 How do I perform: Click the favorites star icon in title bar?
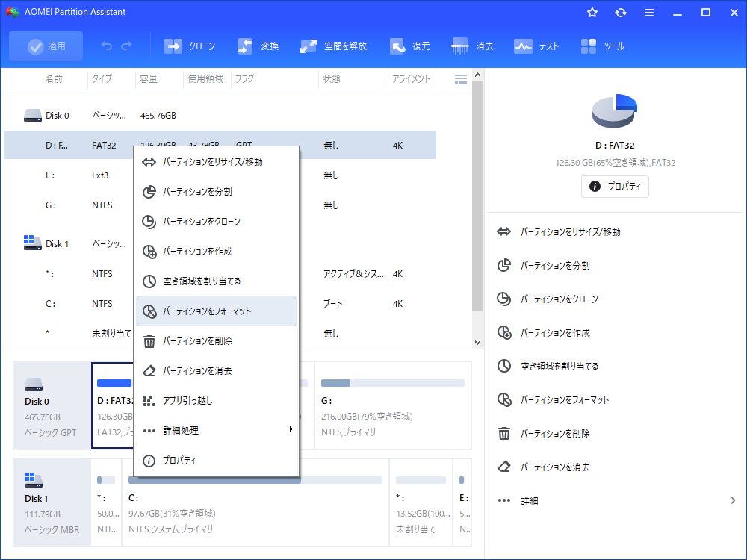pyautogui.click(x=592, y=13)
